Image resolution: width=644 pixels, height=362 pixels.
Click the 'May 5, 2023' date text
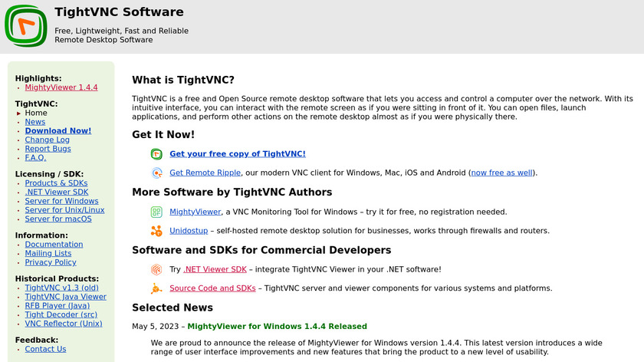[x=155, y=327]
